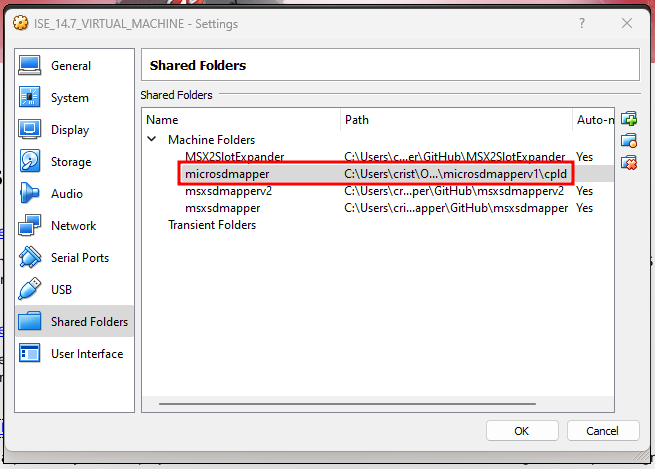Viewport: 655px width, 469px height.
Task: Click the edit shared folder icon
Action: coord(629,141)
